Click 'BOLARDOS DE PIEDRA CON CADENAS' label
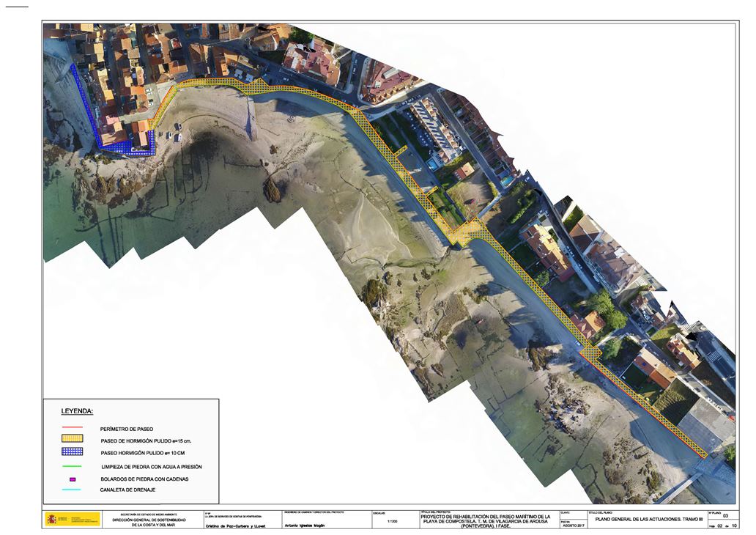Image resolution: width=756 pixels, height=535 pixels. click(145, 479)
